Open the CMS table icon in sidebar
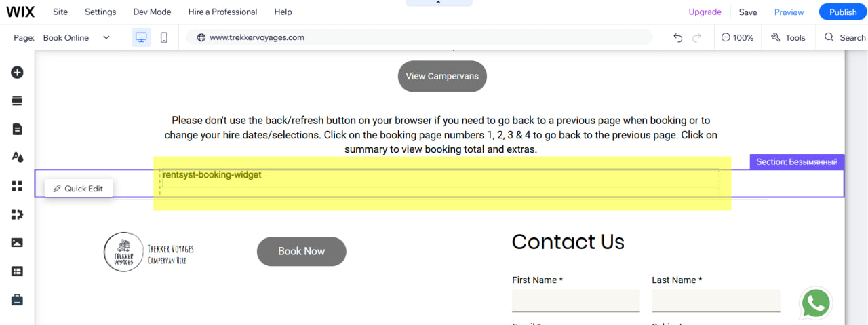The width and height of the screenshot is (868, 325). (17, 271)
